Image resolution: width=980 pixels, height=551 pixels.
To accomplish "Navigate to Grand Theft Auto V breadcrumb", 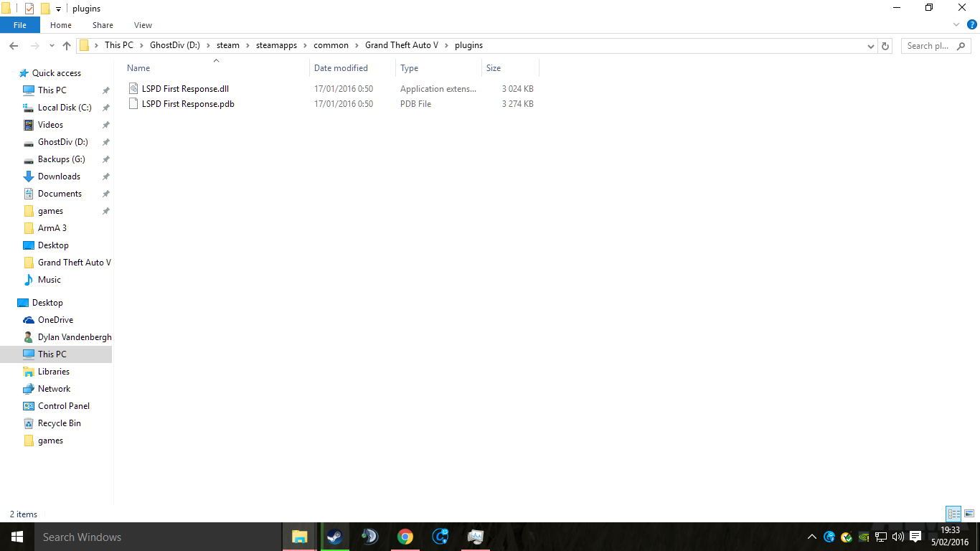I will point(402,45).
